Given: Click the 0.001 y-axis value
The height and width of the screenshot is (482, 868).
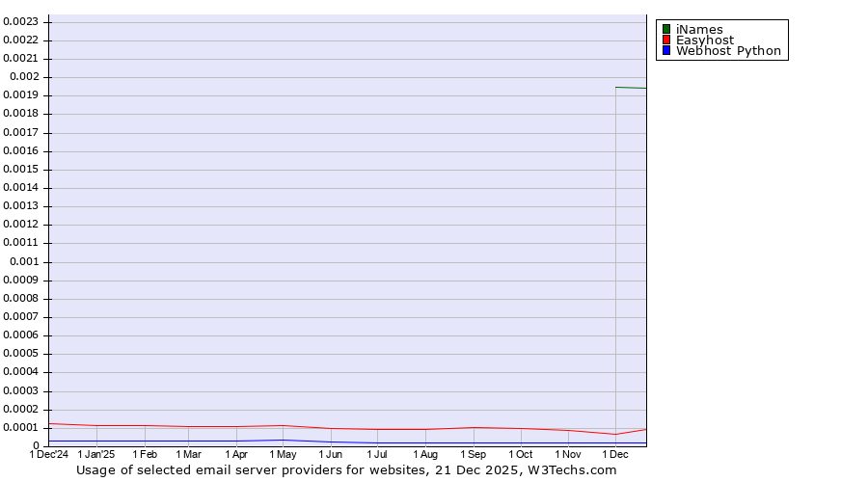Looking at the screenshot, I should 24,261.
